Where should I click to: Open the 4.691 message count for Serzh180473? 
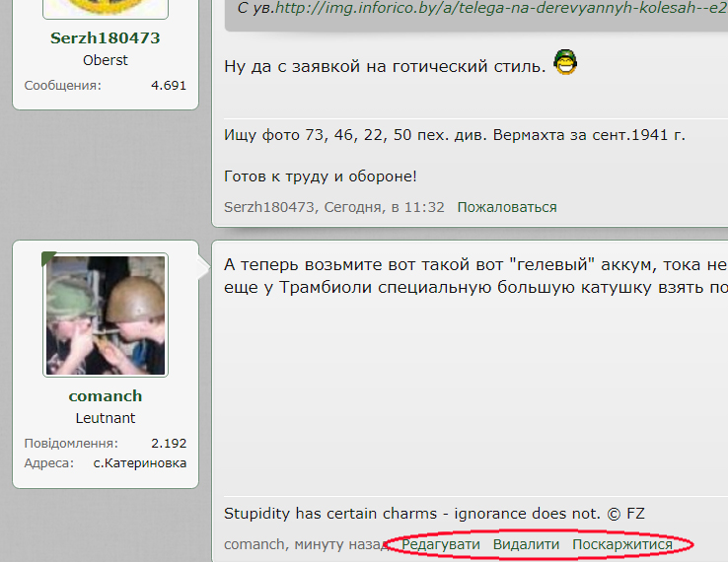[169, 86]
